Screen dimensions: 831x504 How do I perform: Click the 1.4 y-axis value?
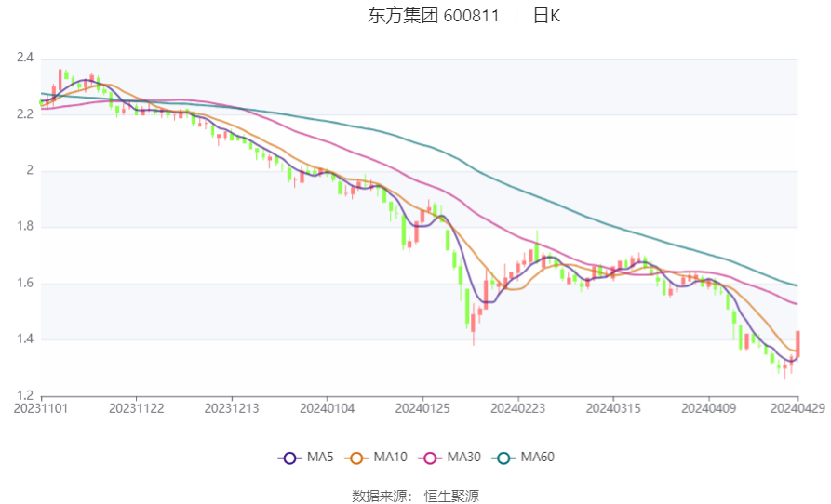tap(25, 338)
